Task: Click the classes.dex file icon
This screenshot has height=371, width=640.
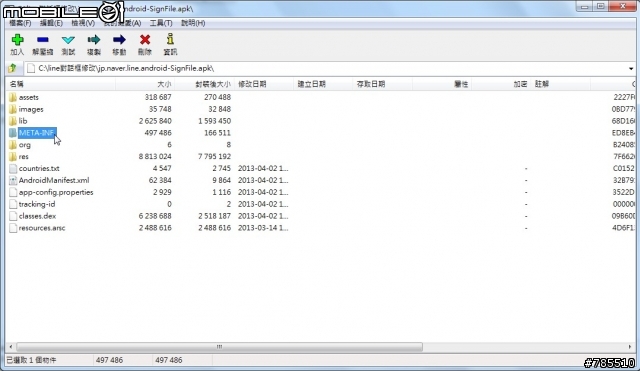Action: pyautogui.click(x=13, y=216)
